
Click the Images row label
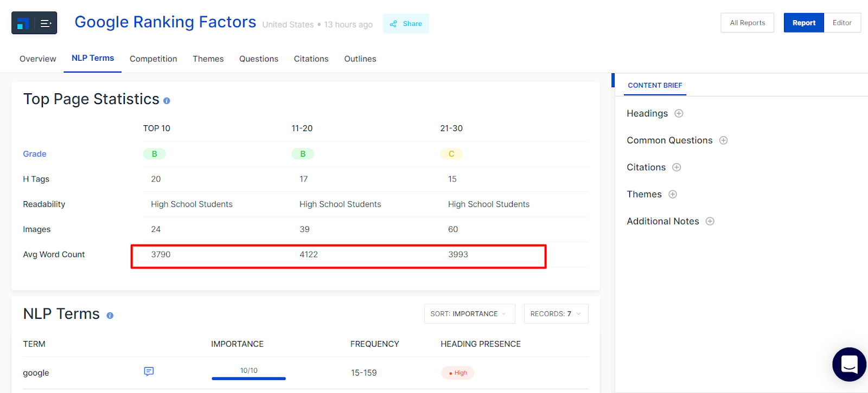click(36, 230)
